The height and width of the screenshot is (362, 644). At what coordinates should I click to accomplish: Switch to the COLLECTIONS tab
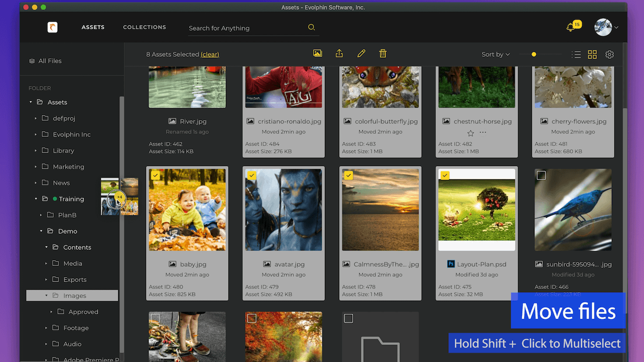click(x=144, y=27)
